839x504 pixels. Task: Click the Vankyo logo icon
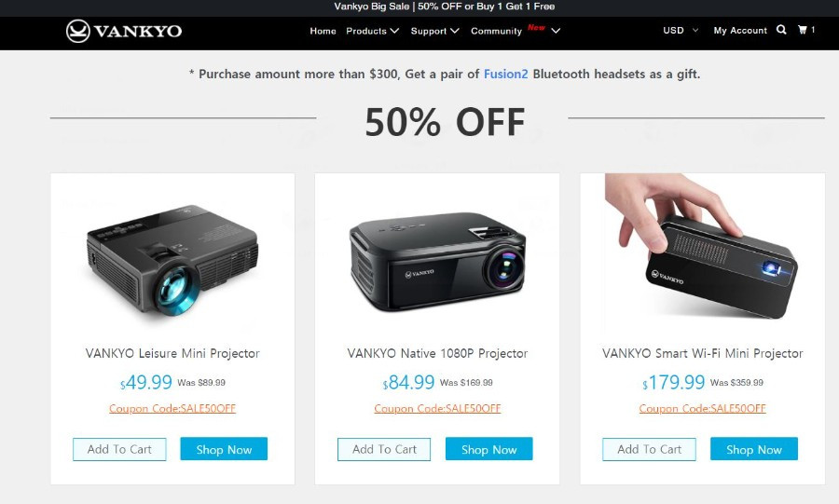[77, 31]
